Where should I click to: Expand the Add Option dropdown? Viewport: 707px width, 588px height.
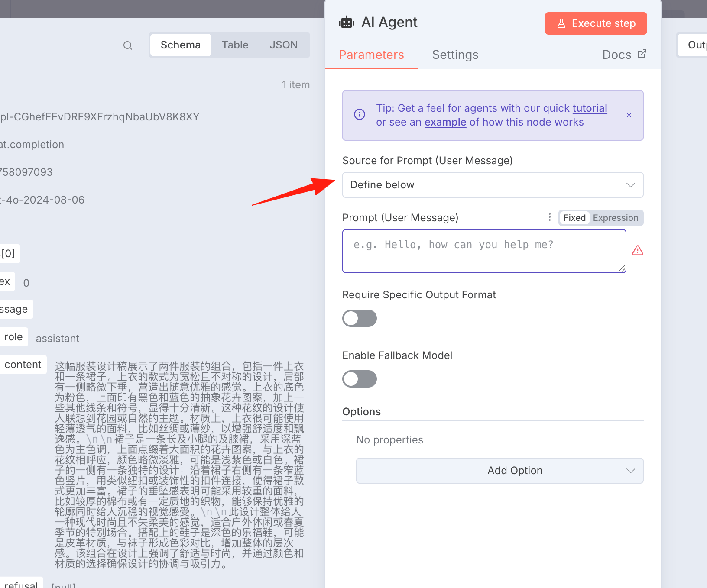[500, 471]
